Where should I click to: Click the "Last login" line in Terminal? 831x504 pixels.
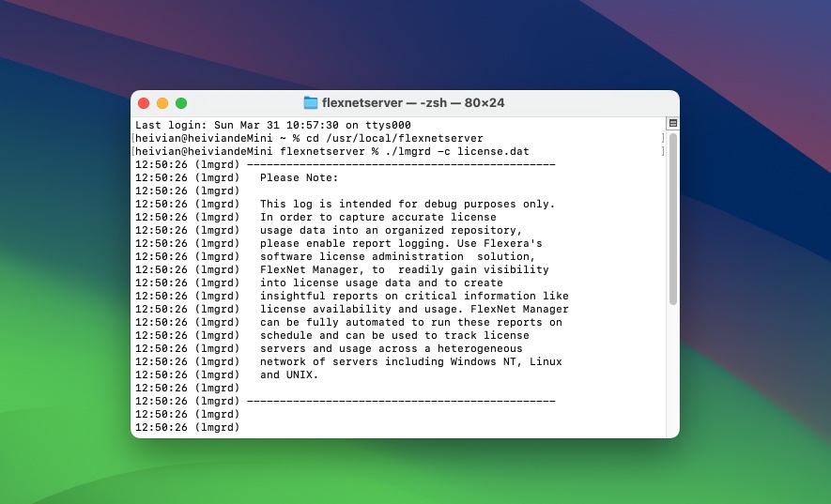tap(272, 125)
